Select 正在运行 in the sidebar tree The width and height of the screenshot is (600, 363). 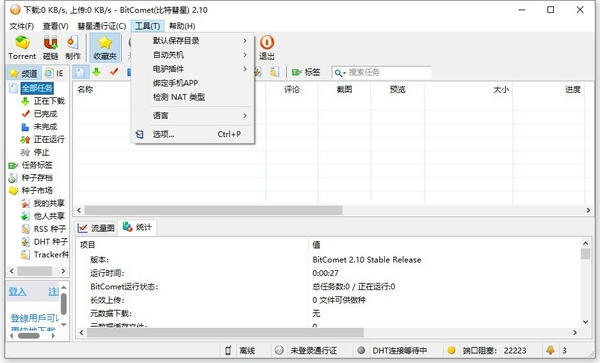49,139
